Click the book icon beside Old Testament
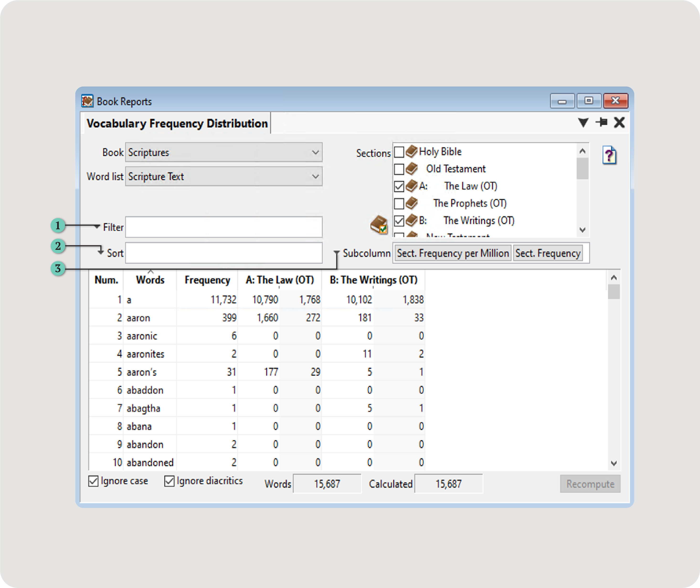Viewport: 700px width, 588px height. (412, 169)
